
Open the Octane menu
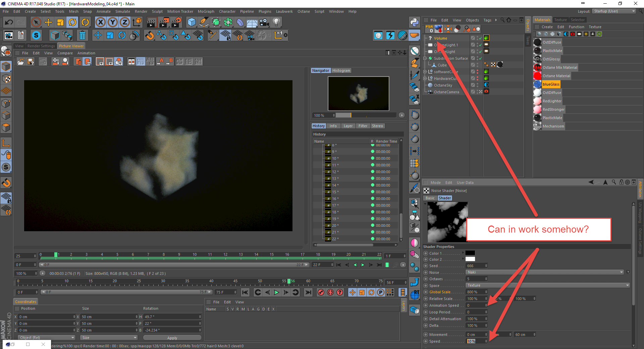(304, 11)
